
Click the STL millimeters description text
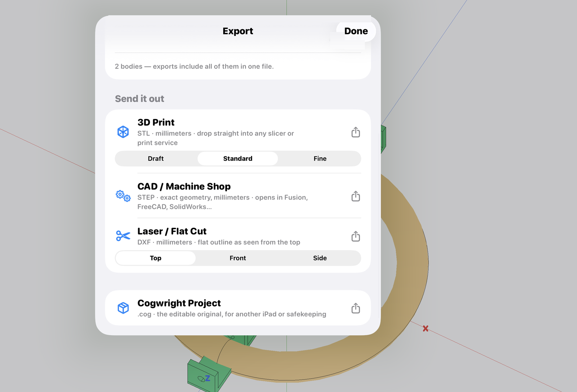[x=216, y=138]
